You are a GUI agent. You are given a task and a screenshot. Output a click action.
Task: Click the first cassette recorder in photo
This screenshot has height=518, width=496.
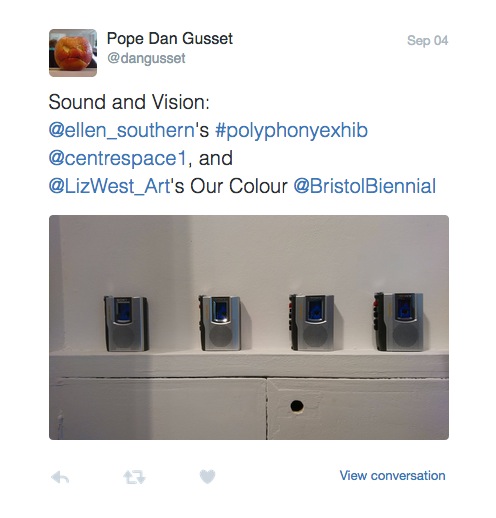pyautogui.click(x=126, y=323)
